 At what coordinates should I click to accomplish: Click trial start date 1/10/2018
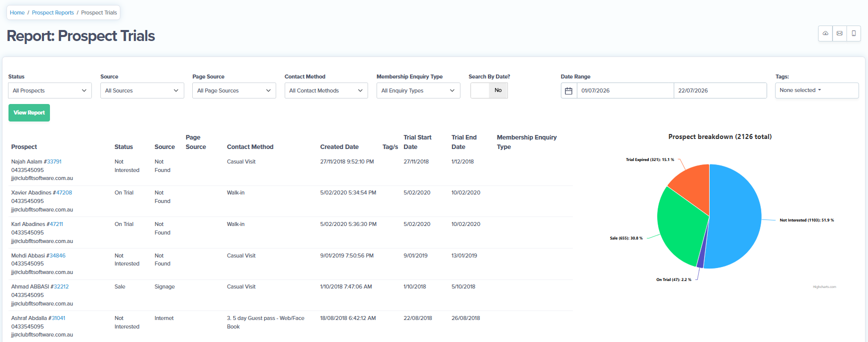coord(415,286)
